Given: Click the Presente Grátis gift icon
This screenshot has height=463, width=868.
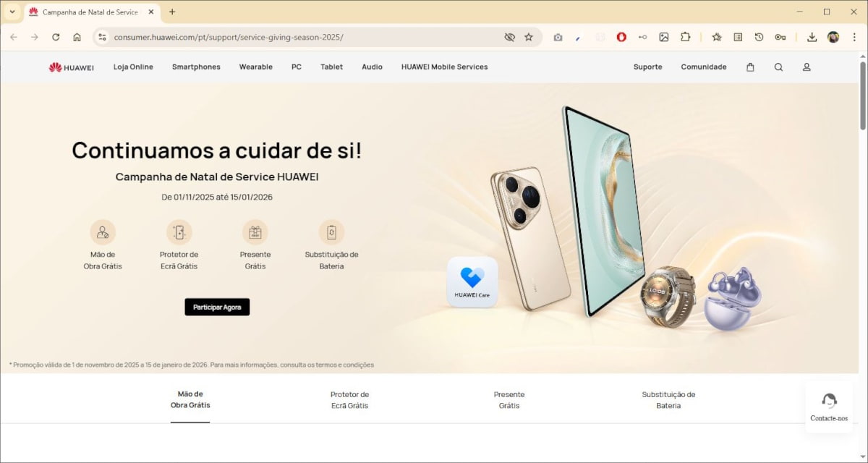Looking at the screenshot, I should (x=255, y=232).
